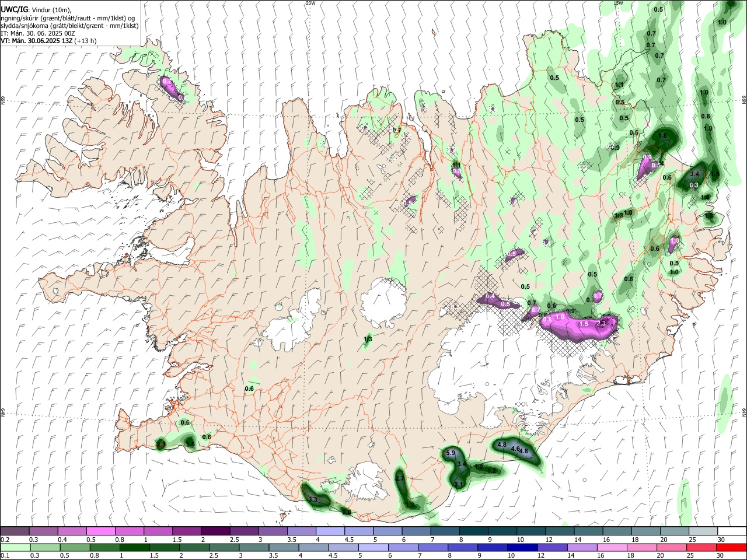Image resolution: width=747 pixels, height=560 pixels.
Task: Click the '15W' longitude label
Action: coord(618,3)
